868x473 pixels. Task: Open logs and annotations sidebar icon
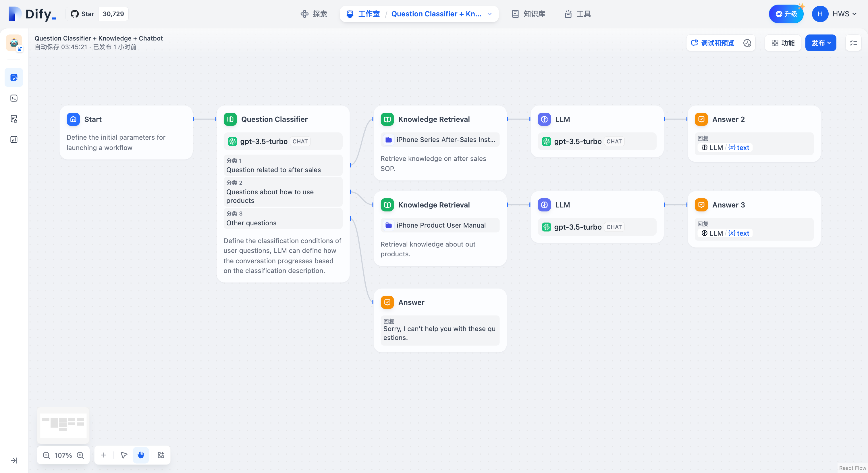(14, 119)
